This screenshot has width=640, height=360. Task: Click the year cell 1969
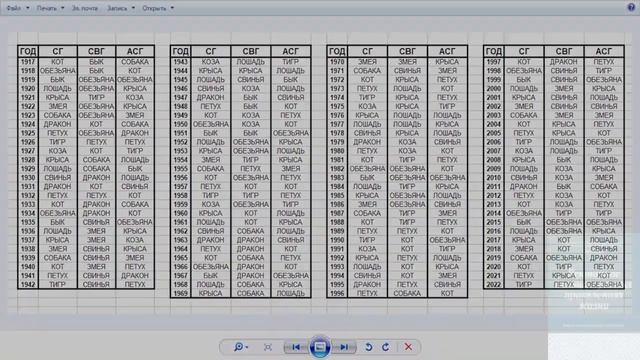click(180, 293)
